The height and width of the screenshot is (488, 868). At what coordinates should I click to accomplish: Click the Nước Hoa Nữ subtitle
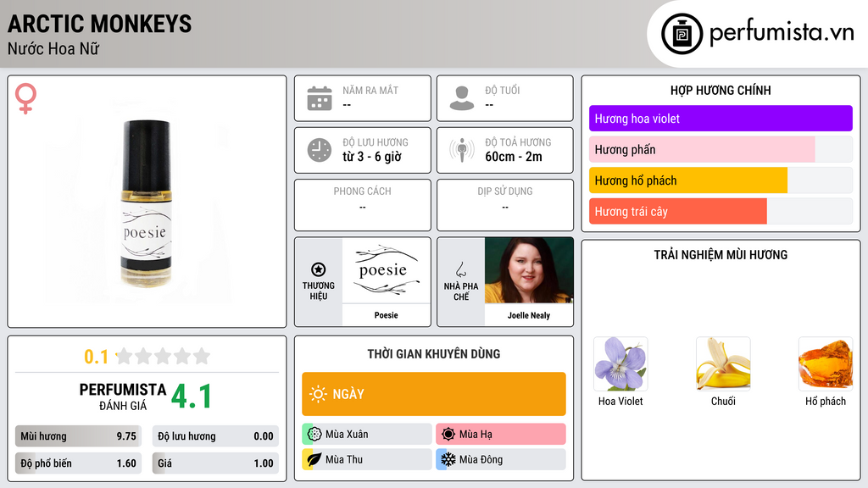point(53,48)
